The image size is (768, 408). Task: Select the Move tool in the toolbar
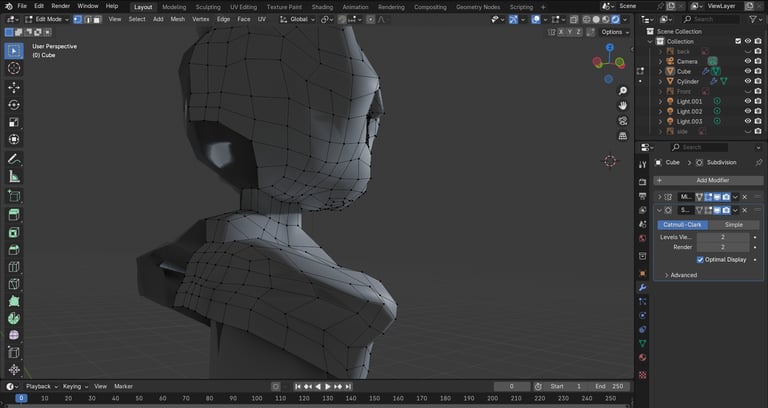point(14,86)
